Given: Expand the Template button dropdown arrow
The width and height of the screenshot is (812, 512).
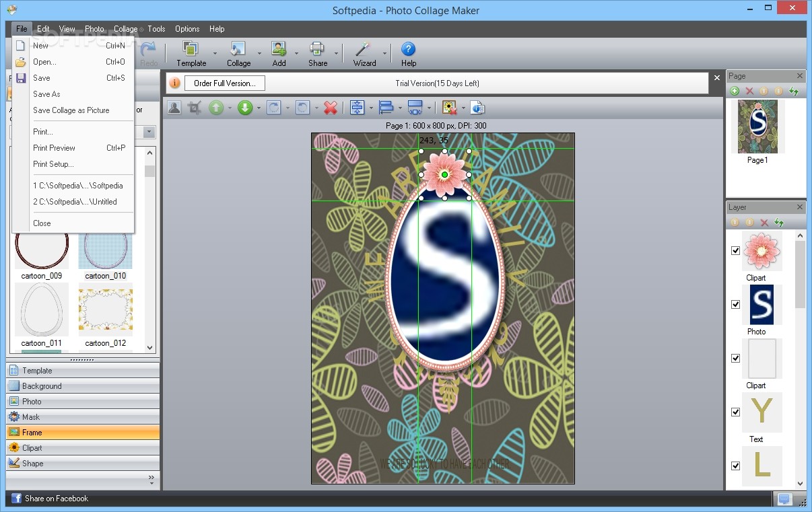Looking at the screenshot, I should (215, 54).
